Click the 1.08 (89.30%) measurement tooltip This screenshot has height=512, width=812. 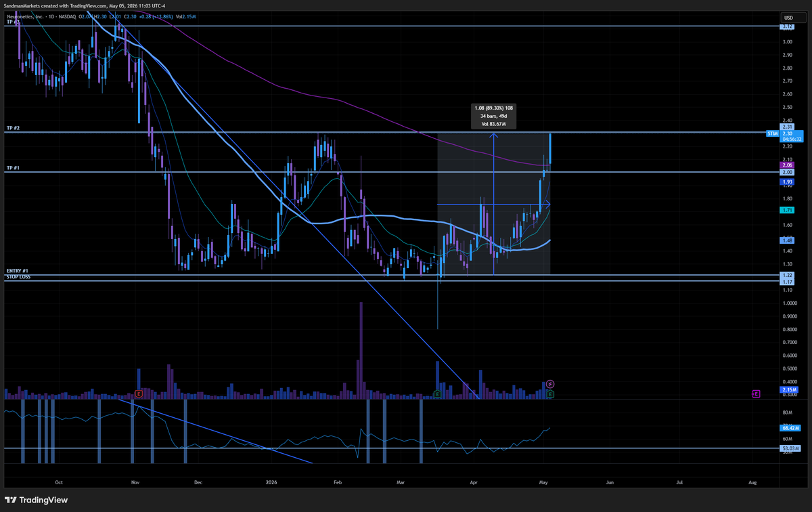tap(493, 116)
